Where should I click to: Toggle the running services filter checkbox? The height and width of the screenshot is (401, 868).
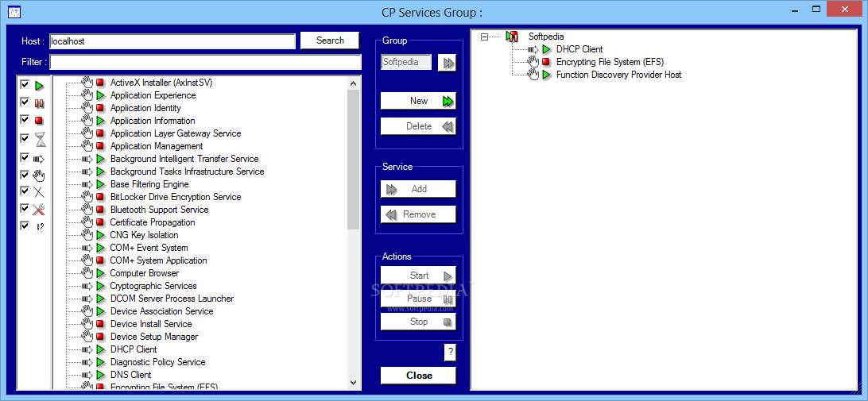pyautogui.click(x=25, y=85)
